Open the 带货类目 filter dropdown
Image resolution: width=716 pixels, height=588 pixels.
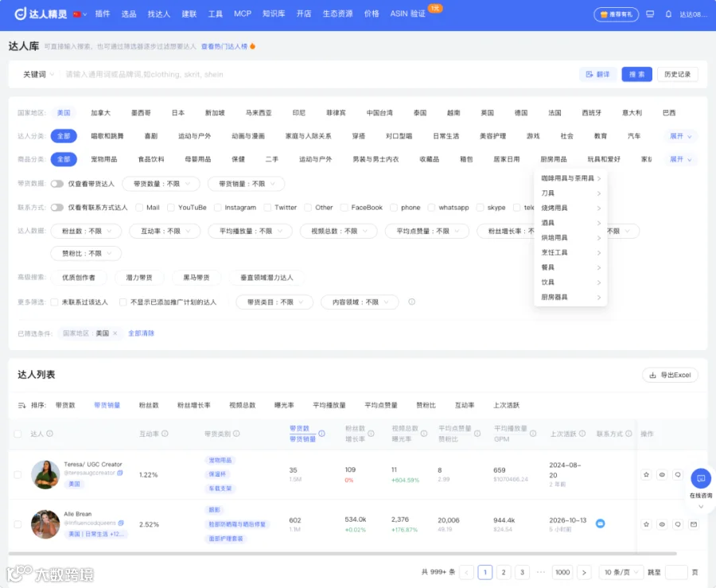274,302
